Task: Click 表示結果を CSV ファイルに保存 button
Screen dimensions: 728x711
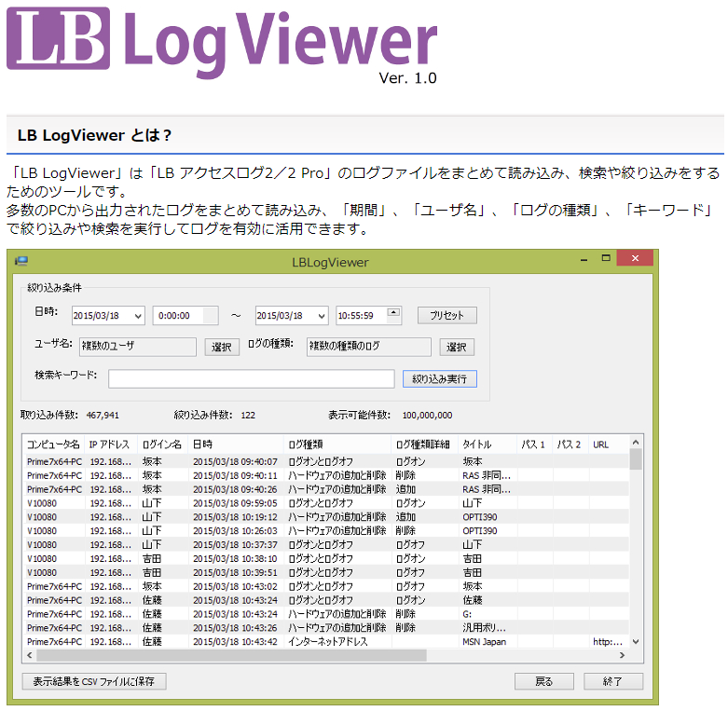Action: click(x=94, y=681)
